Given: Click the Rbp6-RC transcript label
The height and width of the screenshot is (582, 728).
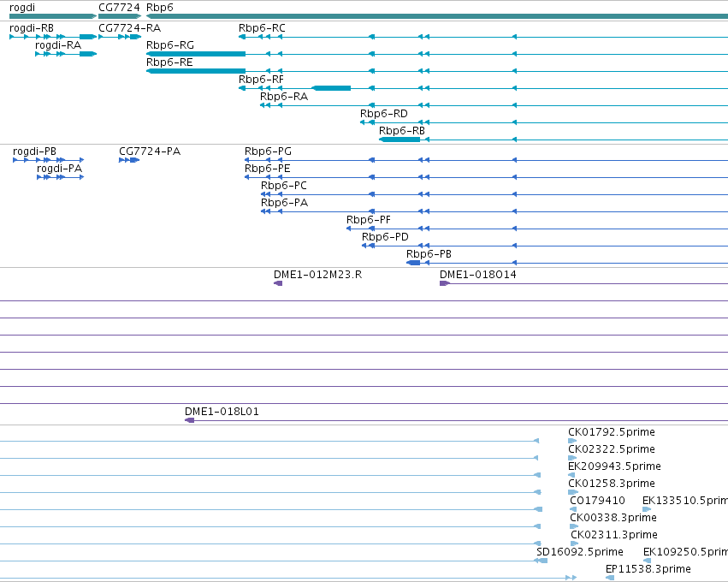Looking at the screenshot, I should [x=262, y=28].
